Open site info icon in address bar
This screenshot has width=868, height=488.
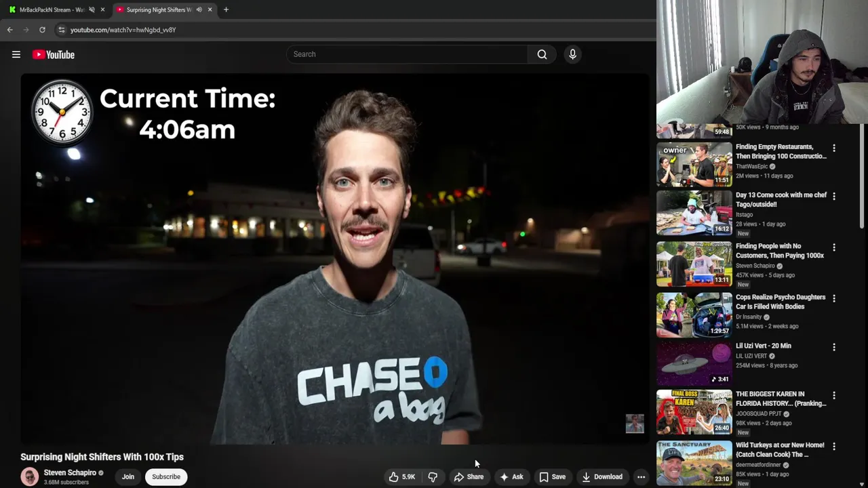[61, 30]
